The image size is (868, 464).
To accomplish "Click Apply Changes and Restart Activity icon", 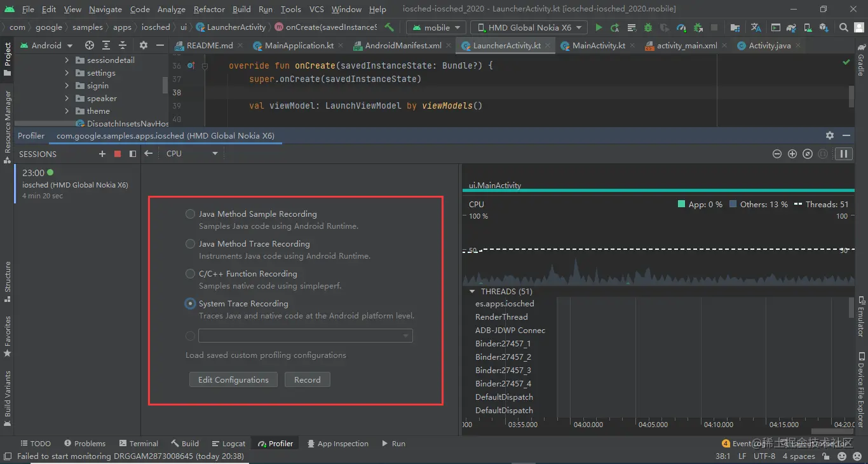I will 615,27.
